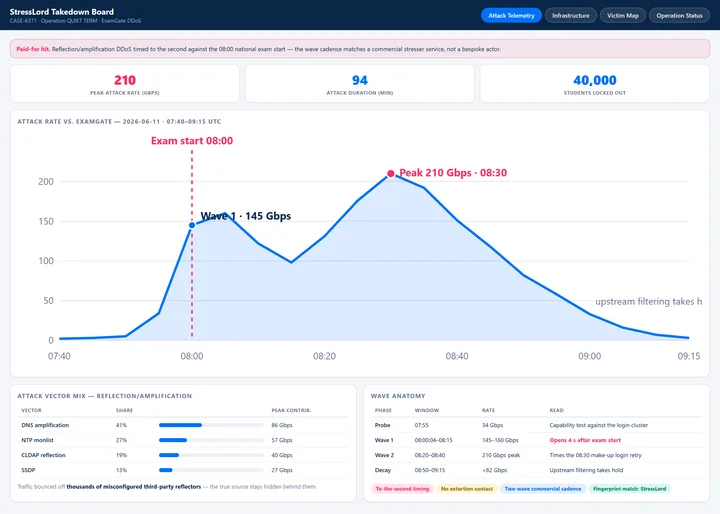Image resolution: width=720 pixels, height=514 pixels.
Task: Open the Victim Map tab
Action: tap(623, 16)
